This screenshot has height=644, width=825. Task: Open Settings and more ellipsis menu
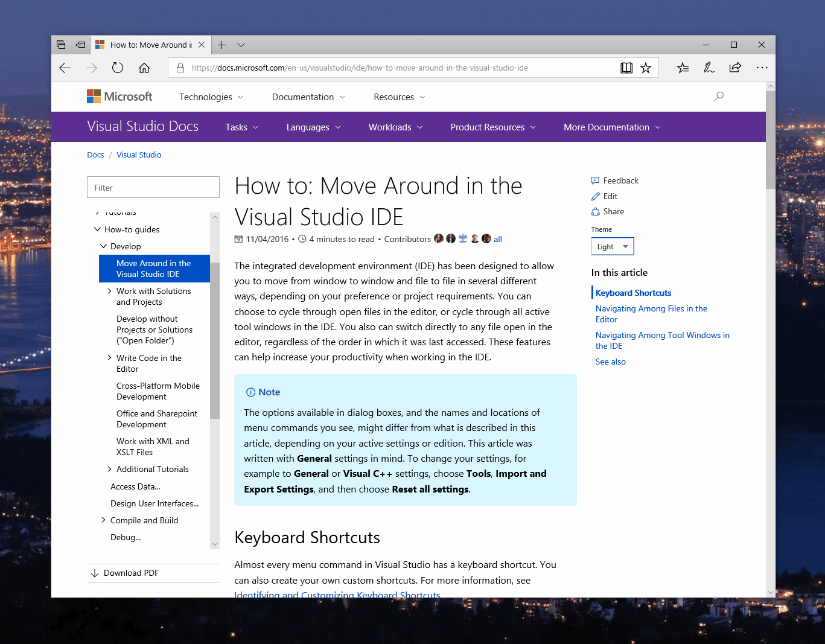pos(762,68)
